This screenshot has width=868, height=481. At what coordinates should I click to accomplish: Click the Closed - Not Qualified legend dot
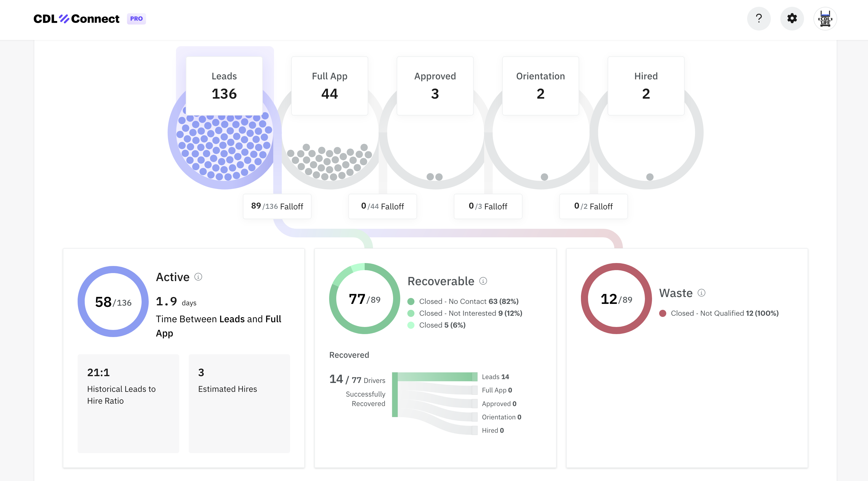click(662, 313)
